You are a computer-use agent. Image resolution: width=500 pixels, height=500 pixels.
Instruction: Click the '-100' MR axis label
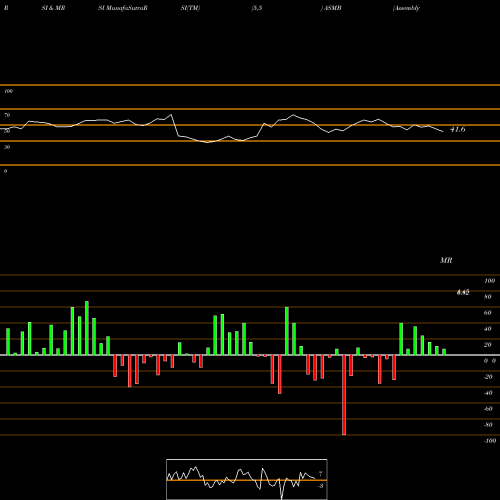tap(490, 441)
